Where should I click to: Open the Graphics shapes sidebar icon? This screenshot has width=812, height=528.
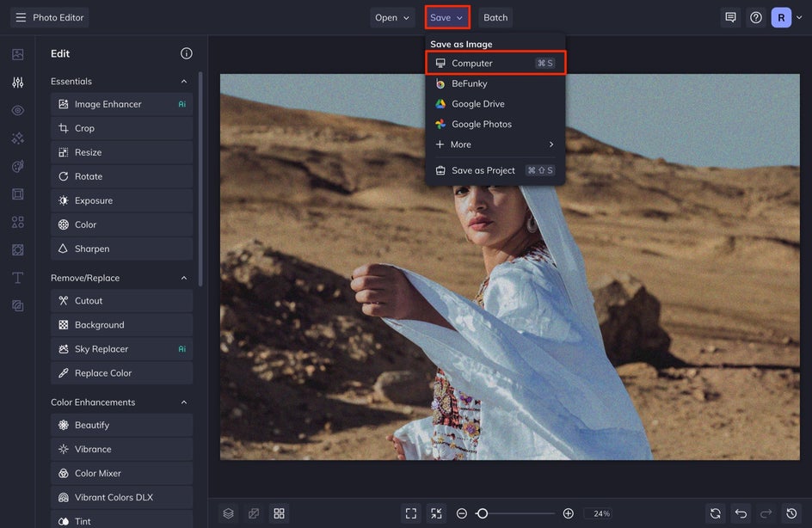click(x=17, y=222)
